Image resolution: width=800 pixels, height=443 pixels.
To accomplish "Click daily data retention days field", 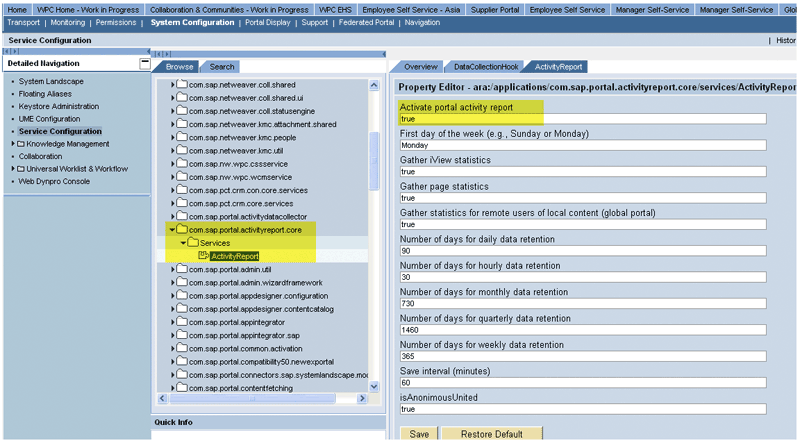I will click(583, 251).
